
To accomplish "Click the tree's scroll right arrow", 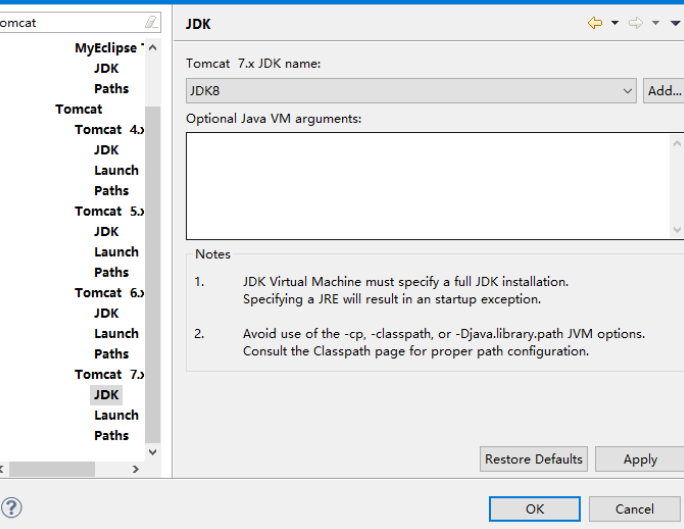I will pos(136,469).
